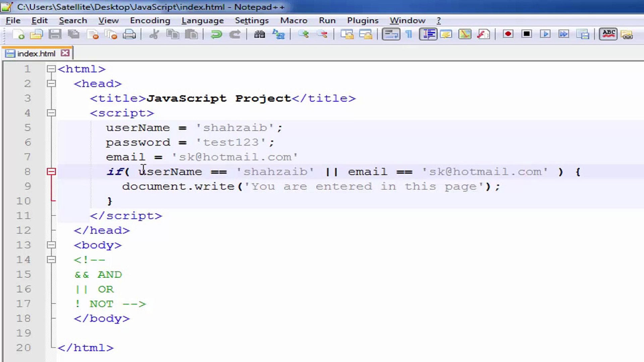Click the Copy toolbar icon
The height and width of the screenshot is (362, 644).
[173, 34]
